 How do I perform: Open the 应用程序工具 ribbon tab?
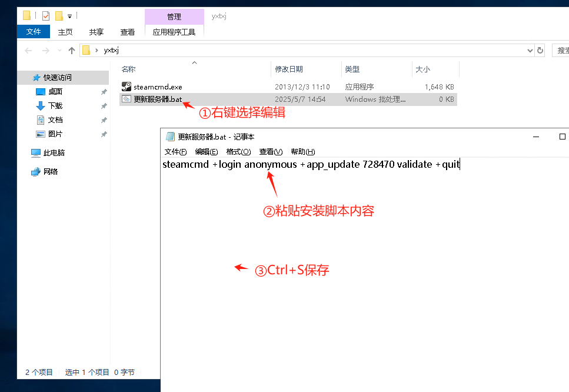[174, 32]
